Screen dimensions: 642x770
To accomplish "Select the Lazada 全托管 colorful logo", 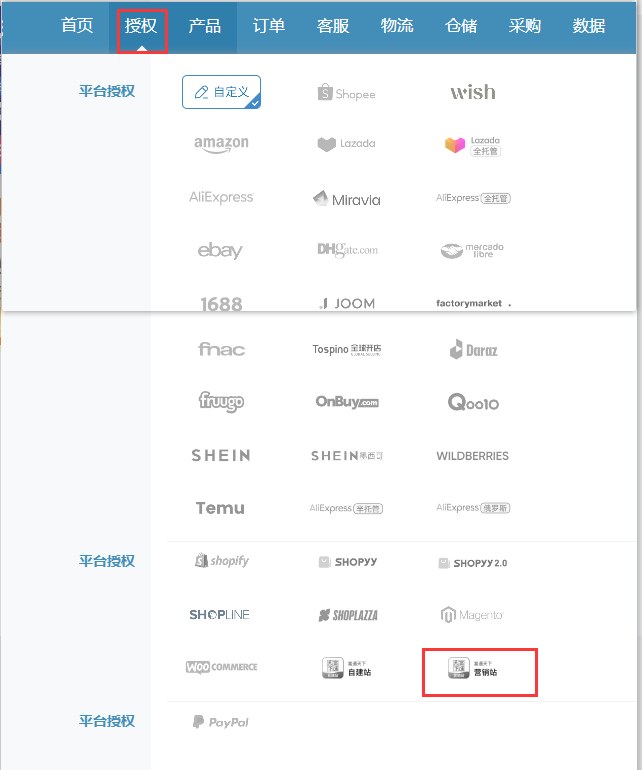I will (x=473, y=146).
